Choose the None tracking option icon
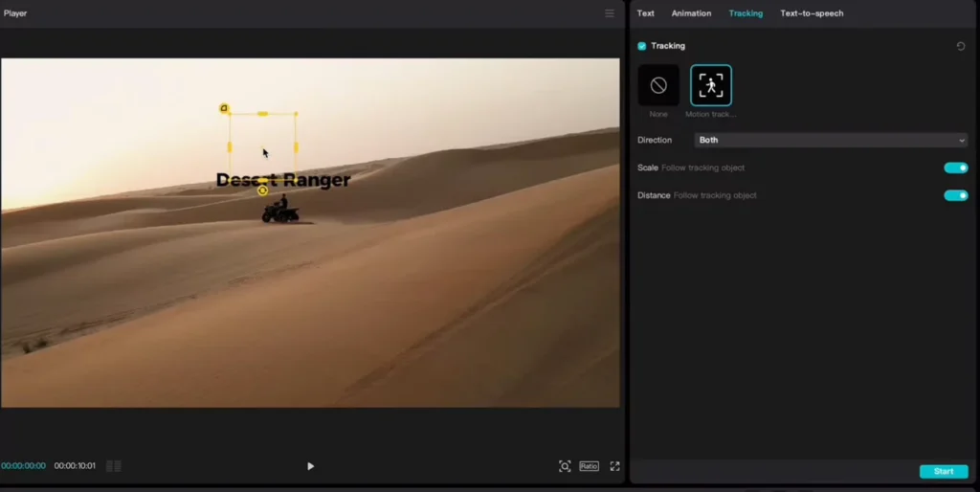The image size is (980, 492). click(658, 85)
